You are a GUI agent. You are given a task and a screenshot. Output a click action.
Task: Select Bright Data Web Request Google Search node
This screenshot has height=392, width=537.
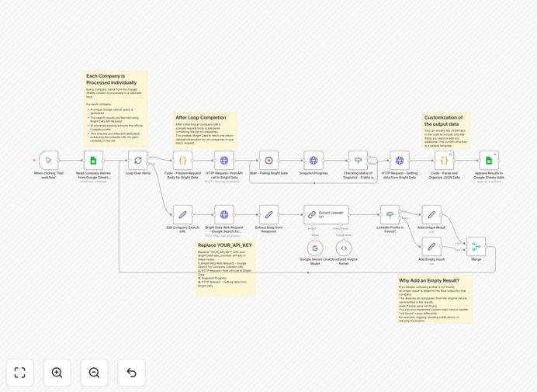(x=224, y=214)
